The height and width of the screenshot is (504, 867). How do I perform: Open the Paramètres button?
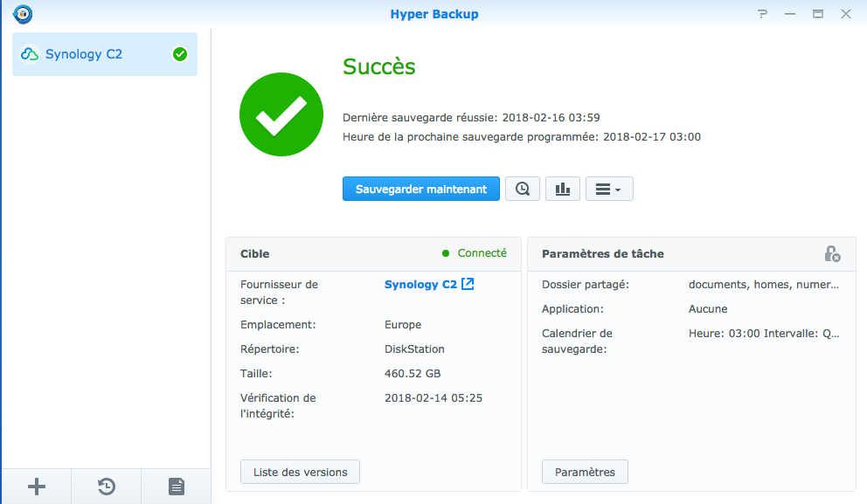[x=585, y=472]
